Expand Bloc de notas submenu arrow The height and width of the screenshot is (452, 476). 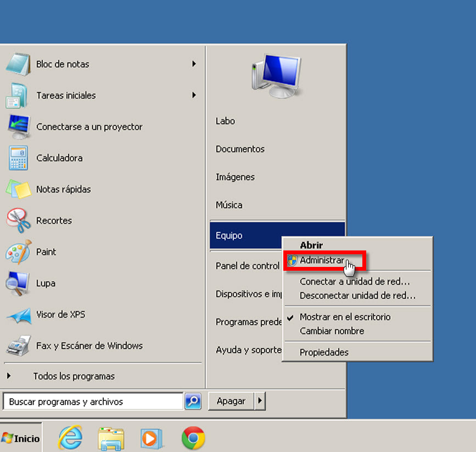194,64
